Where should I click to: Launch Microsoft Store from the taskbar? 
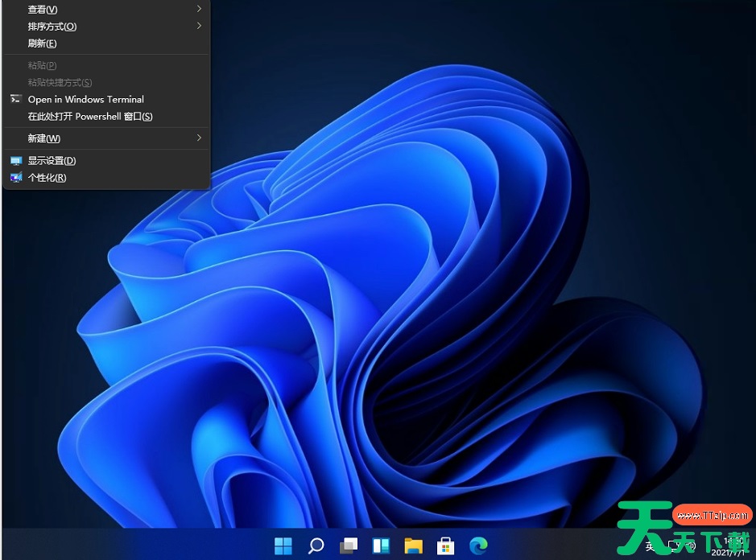point(445,546)
